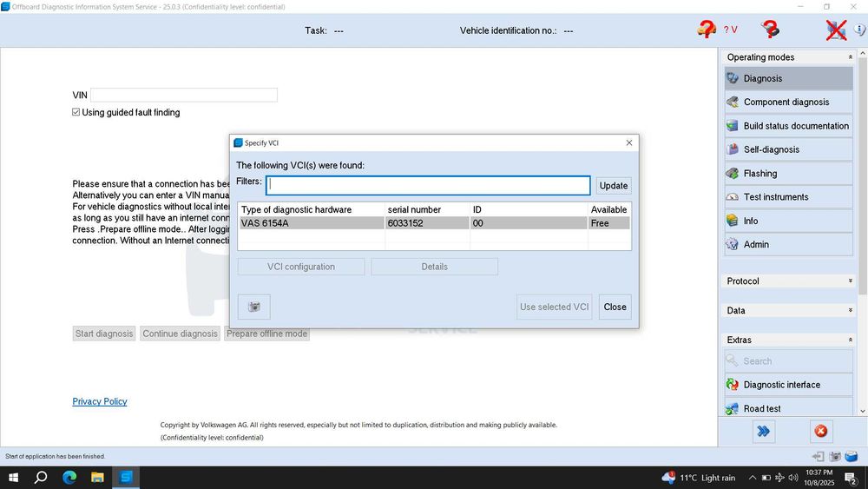Expand the Protocol section
The height and width of the screenshot is (489, 868).
tap(851, 281)
